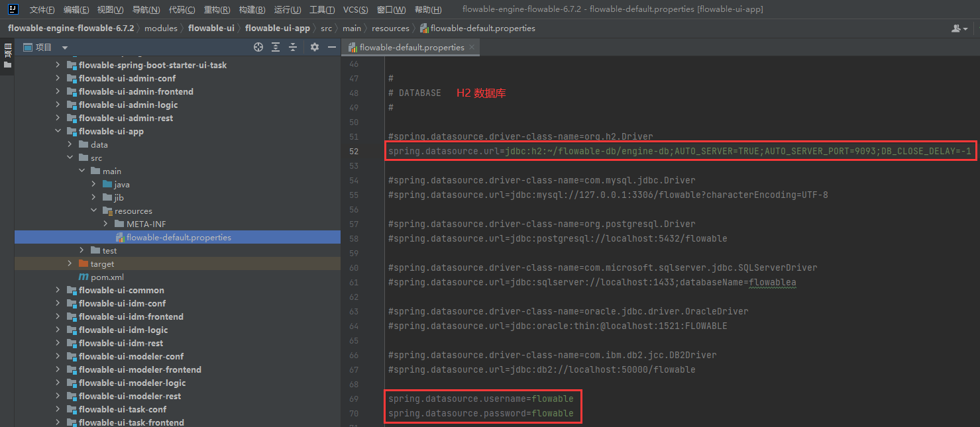Click the orange target folder icon
The image size is (980, 427).
coord(83,263)
